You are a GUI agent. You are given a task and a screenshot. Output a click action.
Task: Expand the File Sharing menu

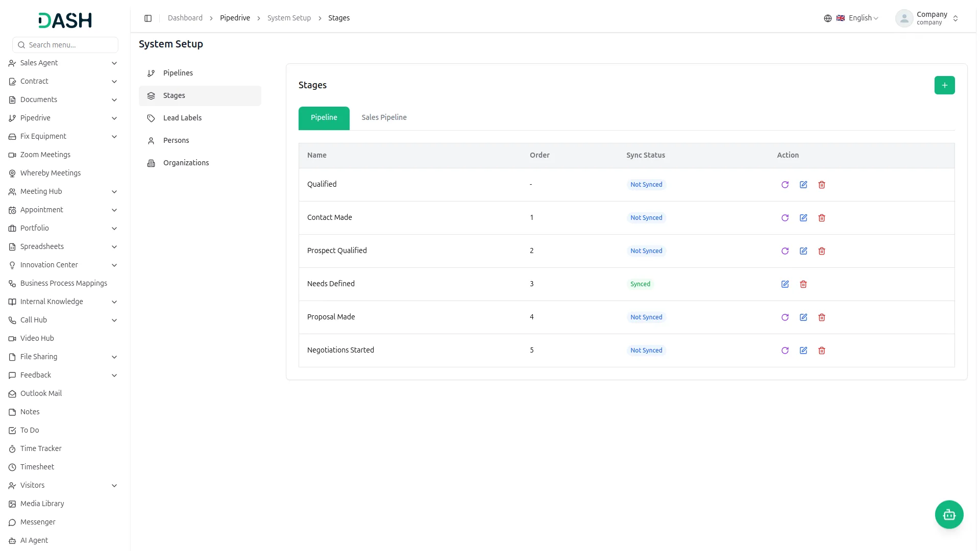coord(63,357)
